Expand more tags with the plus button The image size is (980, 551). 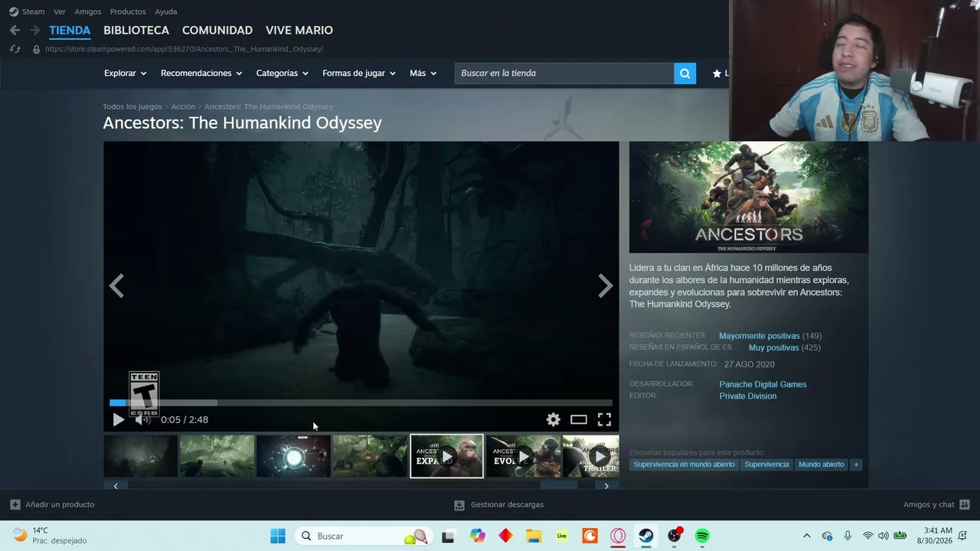point(856,465)
